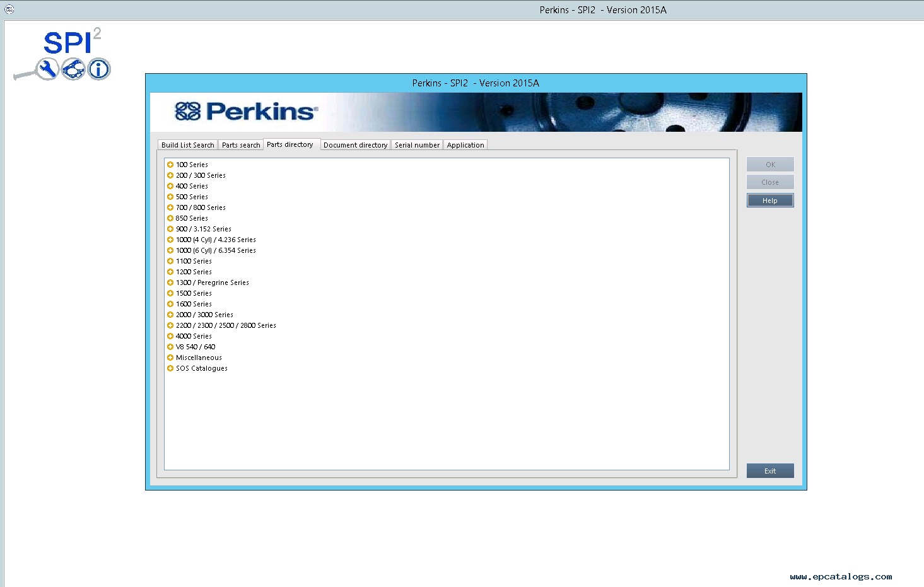Expand the 900 / 3.152 Series node
Screen dimensions: 924x587
click(170, 229)
